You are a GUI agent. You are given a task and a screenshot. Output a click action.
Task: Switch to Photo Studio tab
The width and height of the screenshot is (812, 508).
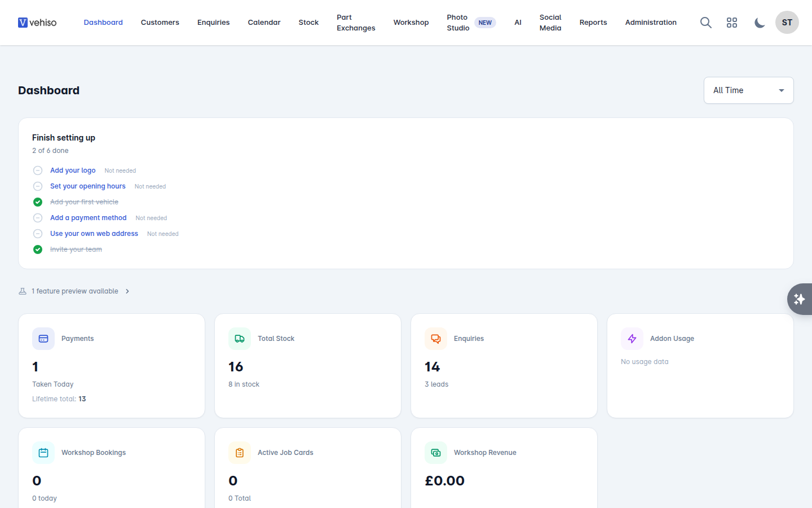pyautogui.click(x=458, y=23)
